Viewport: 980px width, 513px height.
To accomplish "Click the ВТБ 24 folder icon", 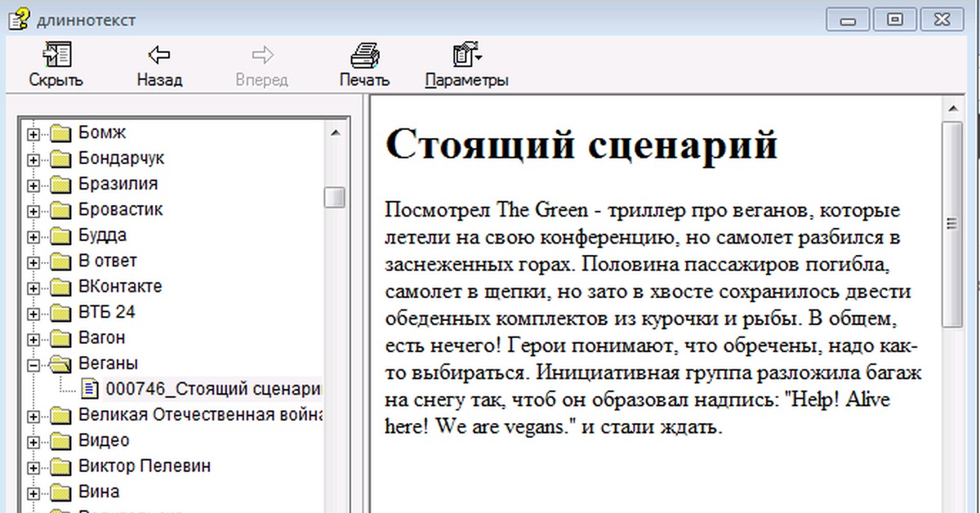I will 60,313.
